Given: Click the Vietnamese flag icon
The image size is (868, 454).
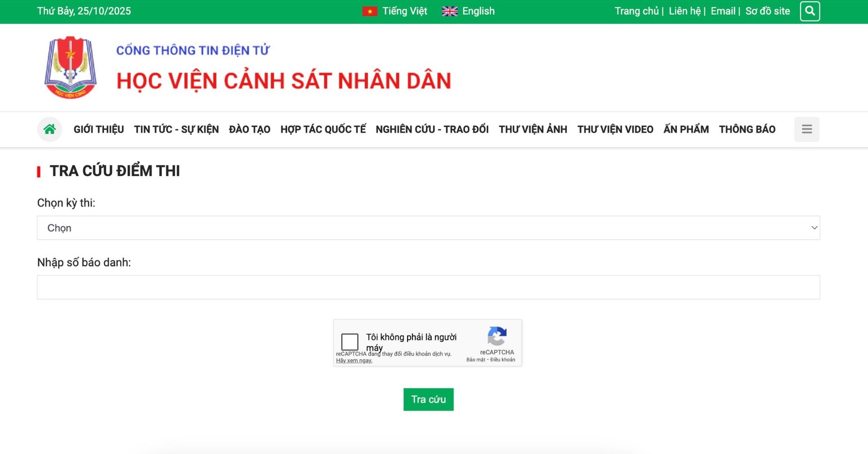Looking at the screenshot, I should click(x=369, y=11).
